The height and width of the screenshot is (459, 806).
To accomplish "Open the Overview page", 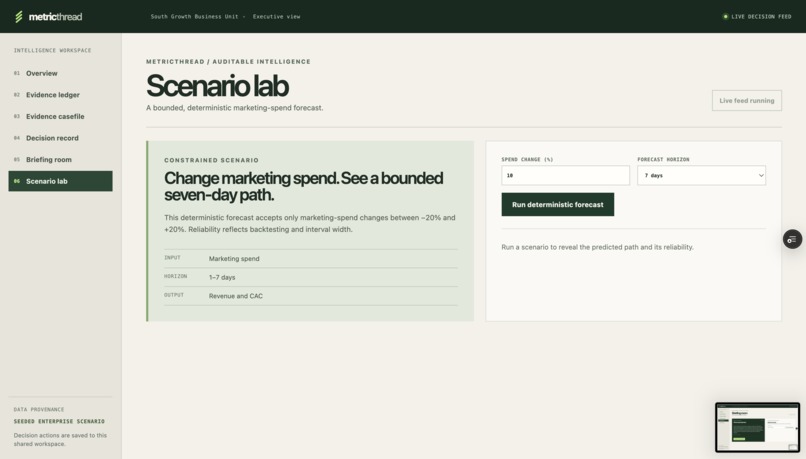I will coord(60,74).
